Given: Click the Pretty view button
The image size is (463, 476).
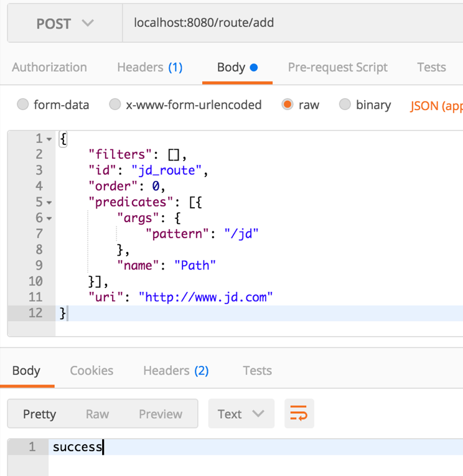Looking at the screenshot, I should [x=39, y=414].
